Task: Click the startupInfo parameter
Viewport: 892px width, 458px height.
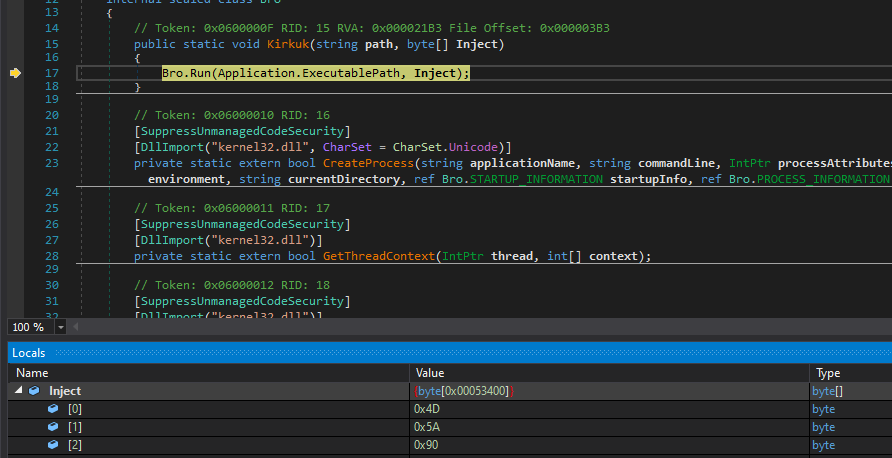Action: (x=648, y=179)
